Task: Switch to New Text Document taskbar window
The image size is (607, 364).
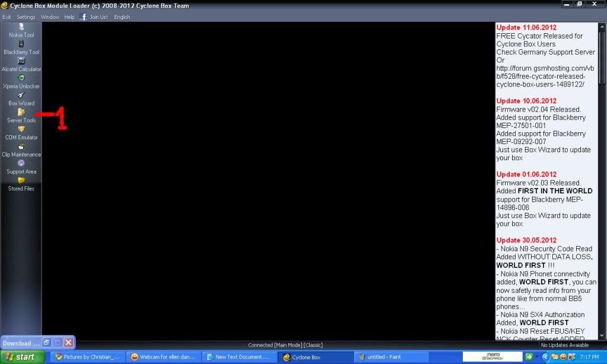Action: (240, 357)
